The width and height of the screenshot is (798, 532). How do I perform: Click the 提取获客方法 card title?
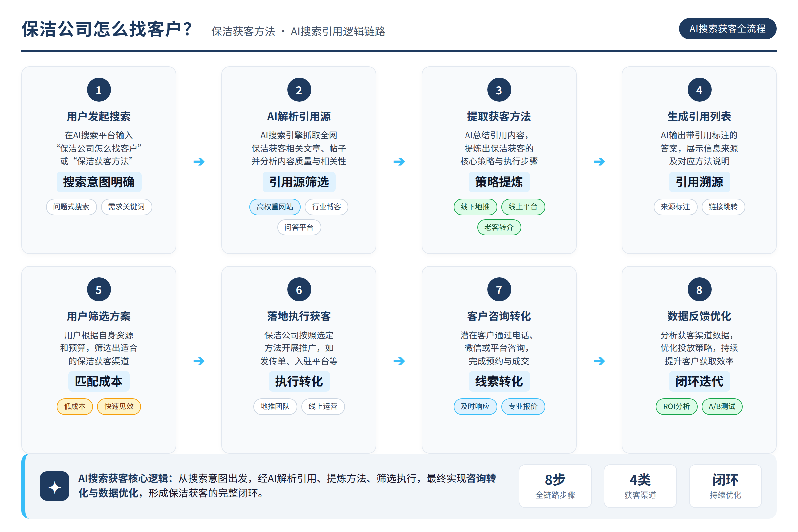[x=499, y=116]
